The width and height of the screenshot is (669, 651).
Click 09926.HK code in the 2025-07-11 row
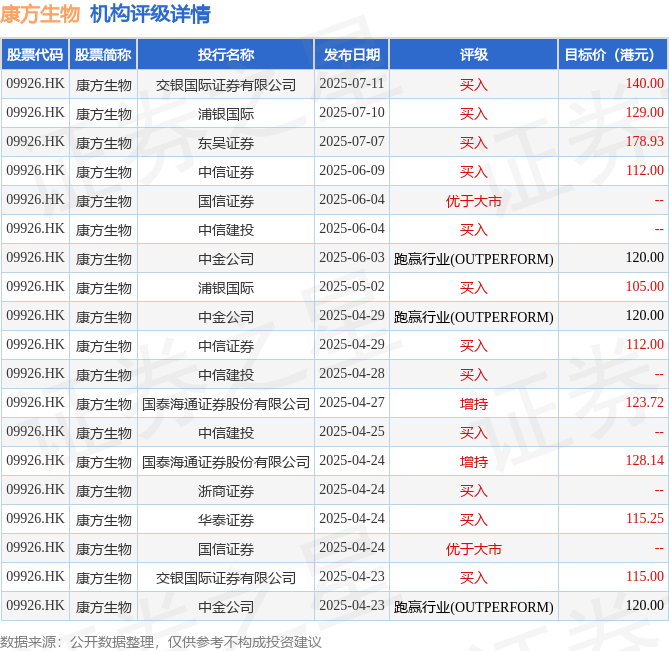35,84
